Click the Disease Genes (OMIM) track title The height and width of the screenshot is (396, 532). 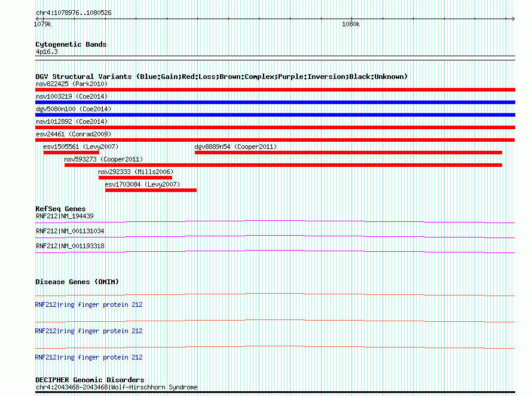click(x=77, y=282)
